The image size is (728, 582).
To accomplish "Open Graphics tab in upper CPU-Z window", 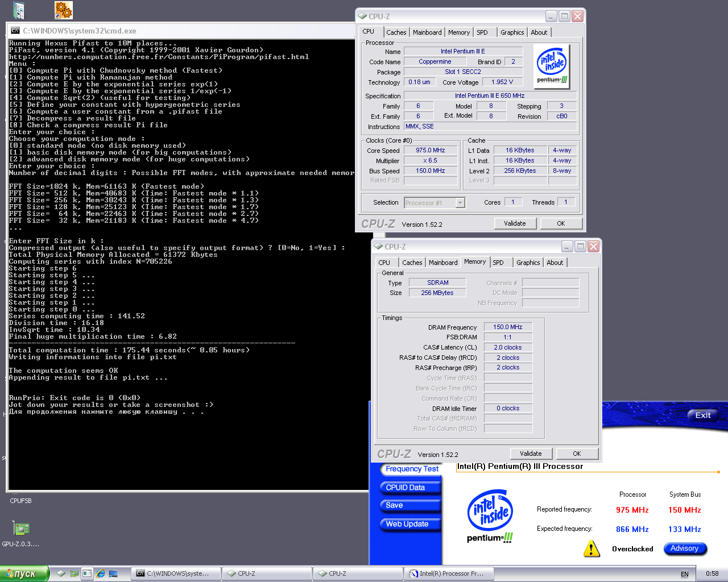I will 512,33.
